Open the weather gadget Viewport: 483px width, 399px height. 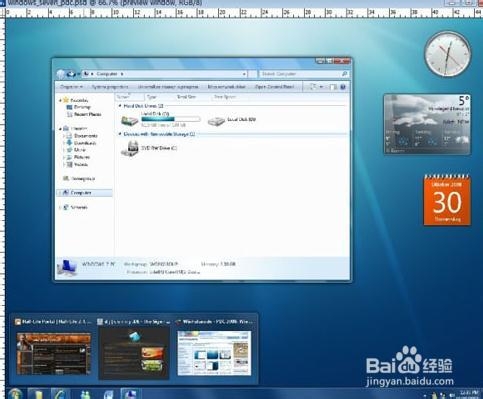[427, 124]
